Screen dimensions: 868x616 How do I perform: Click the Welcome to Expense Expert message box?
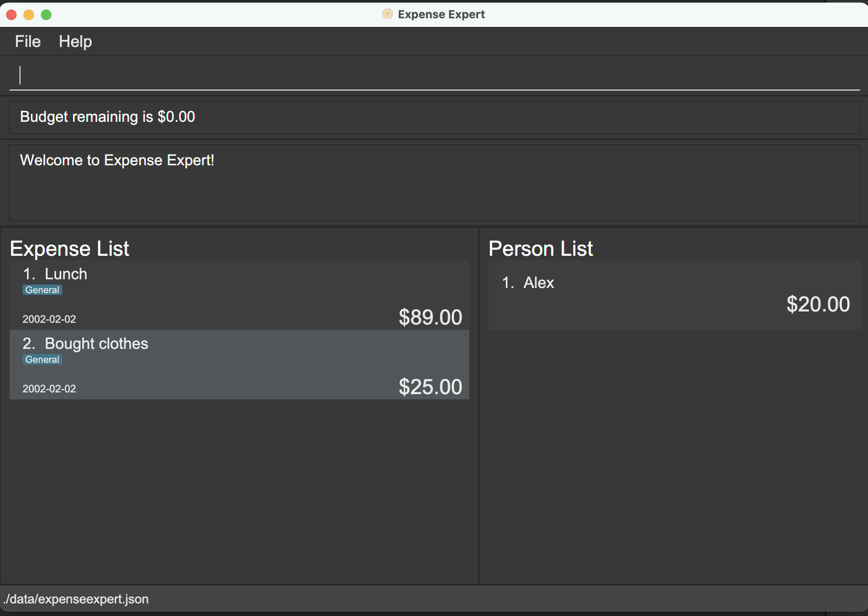coord(434,182)
